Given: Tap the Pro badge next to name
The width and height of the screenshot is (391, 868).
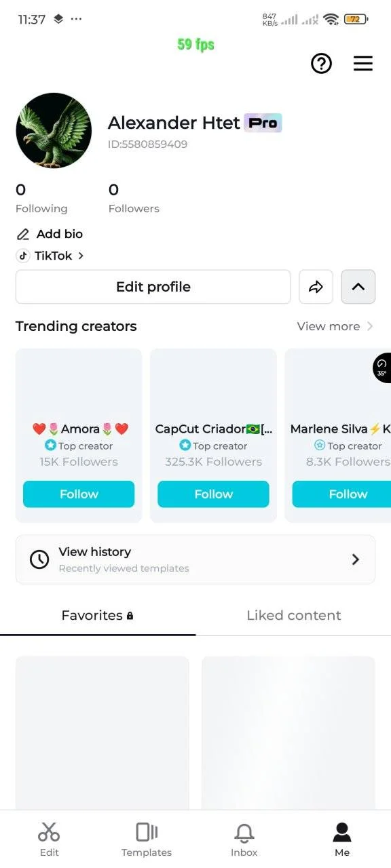Looking at the screenshot, I should coord(263,123).
